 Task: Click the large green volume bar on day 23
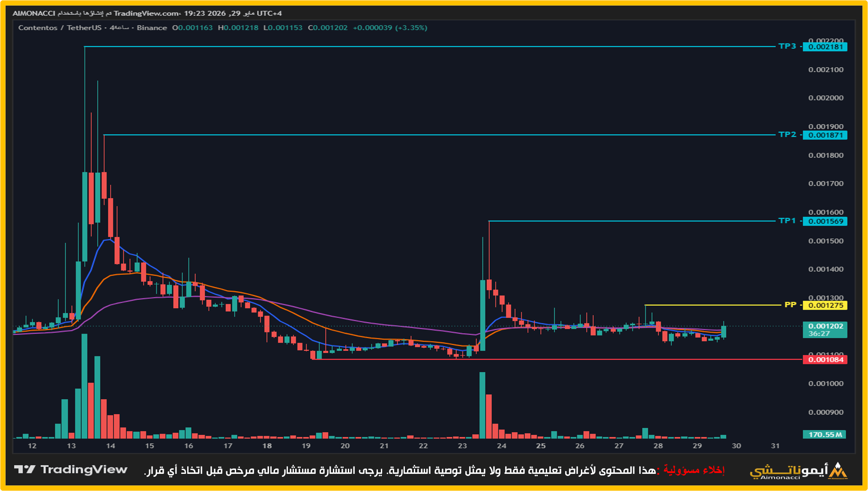(x=482, y=405)
